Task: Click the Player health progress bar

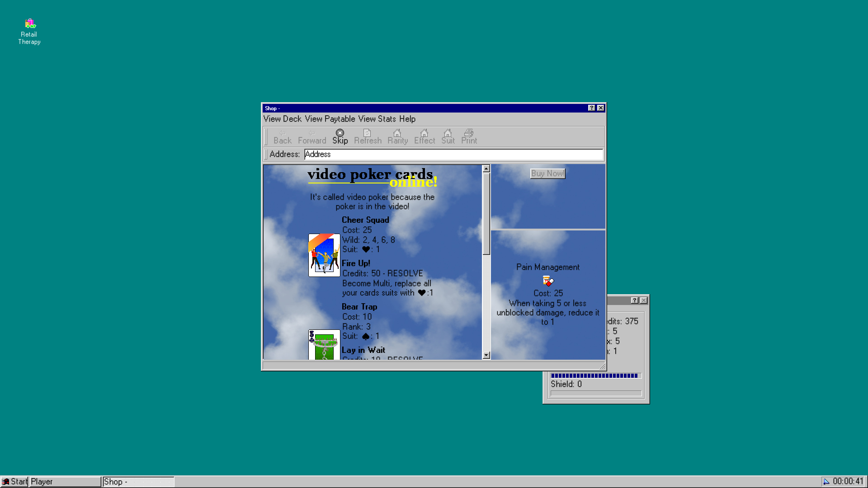Action: pos(596,375)
